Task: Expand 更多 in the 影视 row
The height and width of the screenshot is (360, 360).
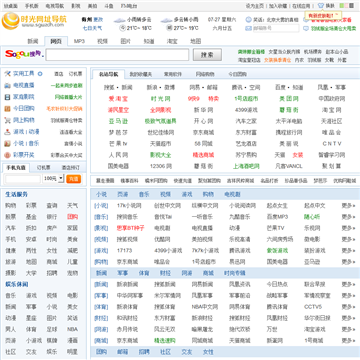Action: [x=348, y=228]
